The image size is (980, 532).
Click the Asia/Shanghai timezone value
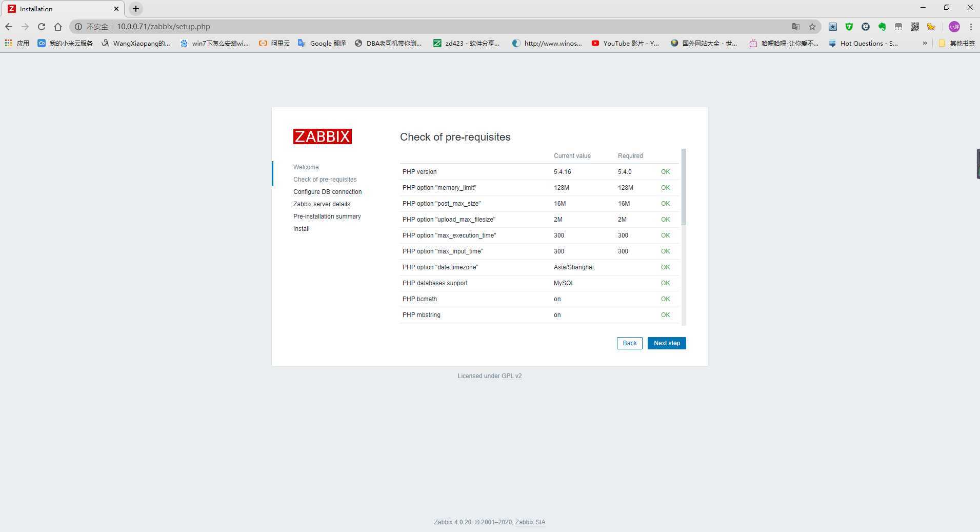pyautogui.click(x=573, y=267)
